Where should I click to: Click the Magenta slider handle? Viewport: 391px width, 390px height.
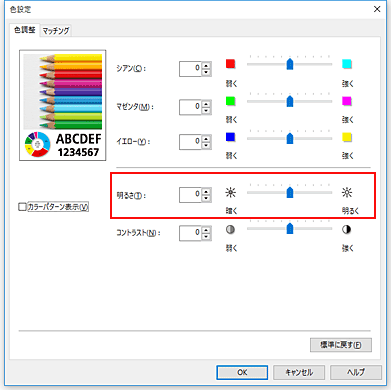point(290,101)
